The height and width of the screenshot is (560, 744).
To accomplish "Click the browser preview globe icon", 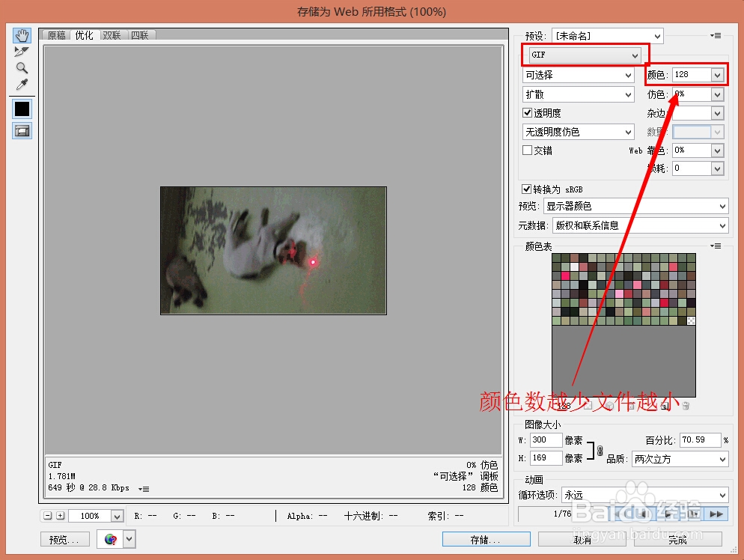I will (110, 539).
